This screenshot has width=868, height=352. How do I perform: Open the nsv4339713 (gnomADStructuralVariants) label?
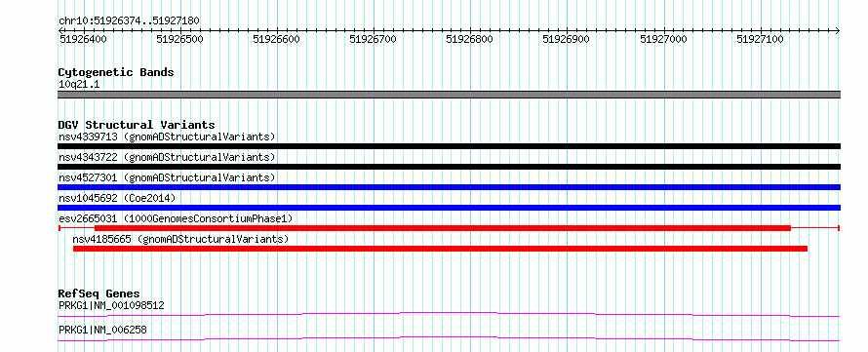(x=167, y=137)
